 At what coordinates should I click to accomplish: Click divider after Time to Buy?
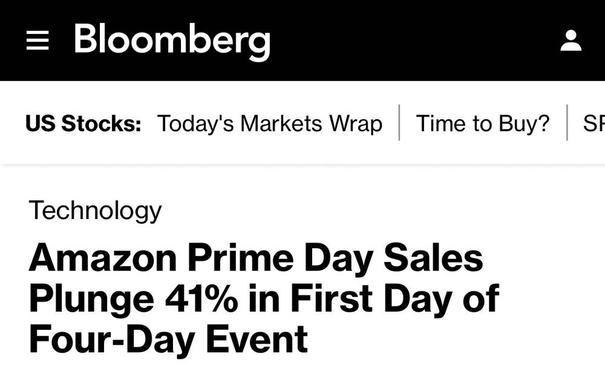pos(567,122)
